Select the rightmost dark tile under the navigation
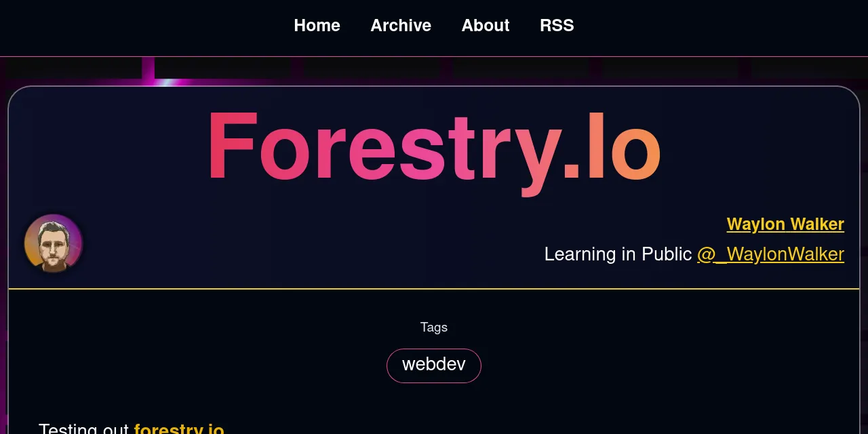This screenshot has height=434, width=868. point(809,68)
